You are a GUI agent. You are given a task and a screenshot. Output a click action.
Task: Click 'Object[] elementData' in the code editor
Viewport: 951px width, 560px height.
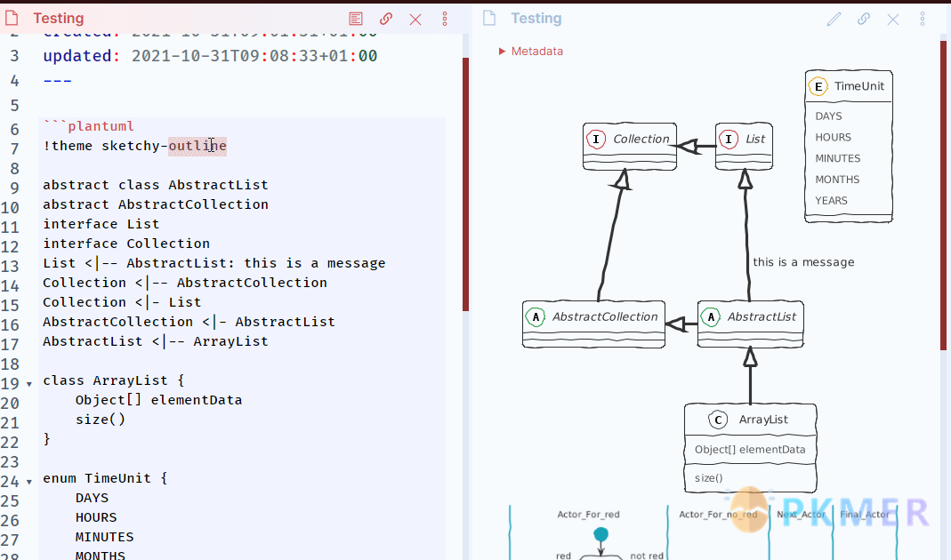[159, 400]
